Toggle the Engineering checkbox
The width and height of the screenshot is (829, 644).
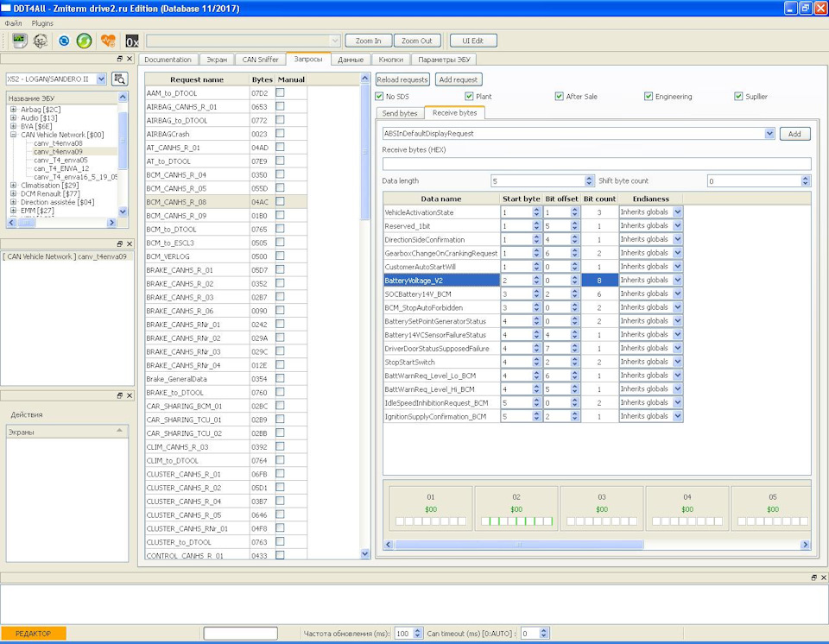tap(649, 97)
